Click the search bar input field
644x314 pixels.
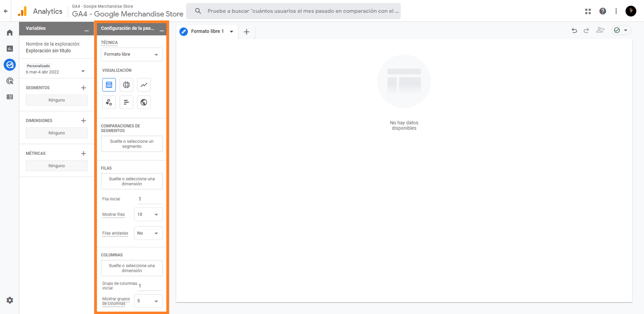point(293,11)
